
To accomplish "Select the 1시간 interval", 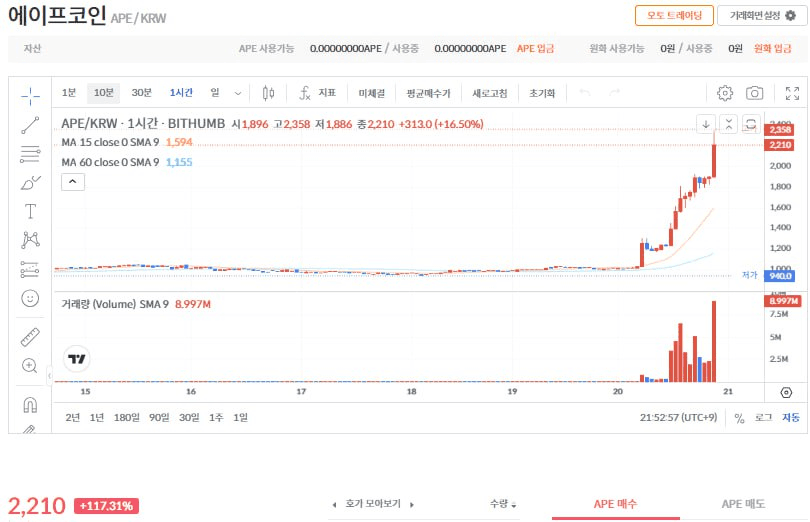I will (x=181, y=93).
